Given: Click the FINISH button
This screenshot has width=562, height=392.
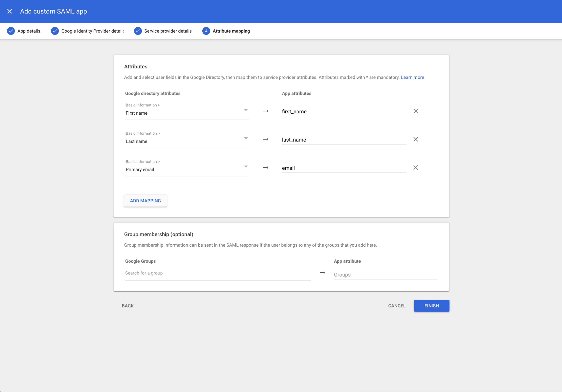Looking at the screenshot, I should [431, 306].
